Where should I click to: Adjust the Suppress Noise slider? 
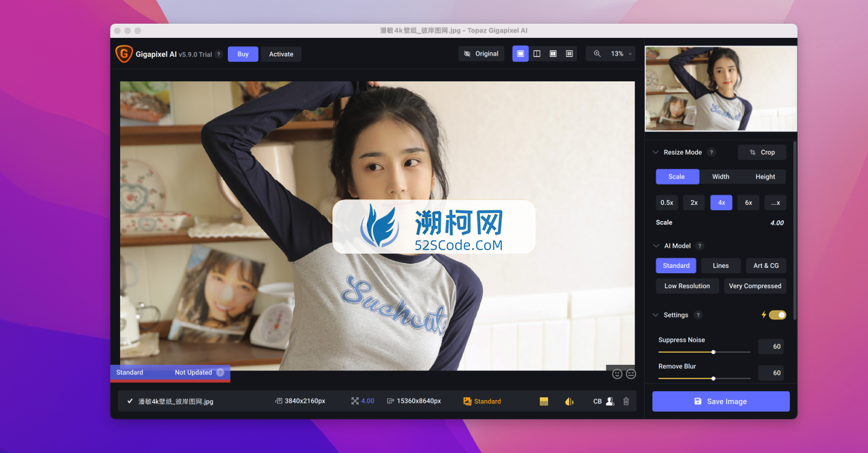pyautogui.click(x=705, y=352)
